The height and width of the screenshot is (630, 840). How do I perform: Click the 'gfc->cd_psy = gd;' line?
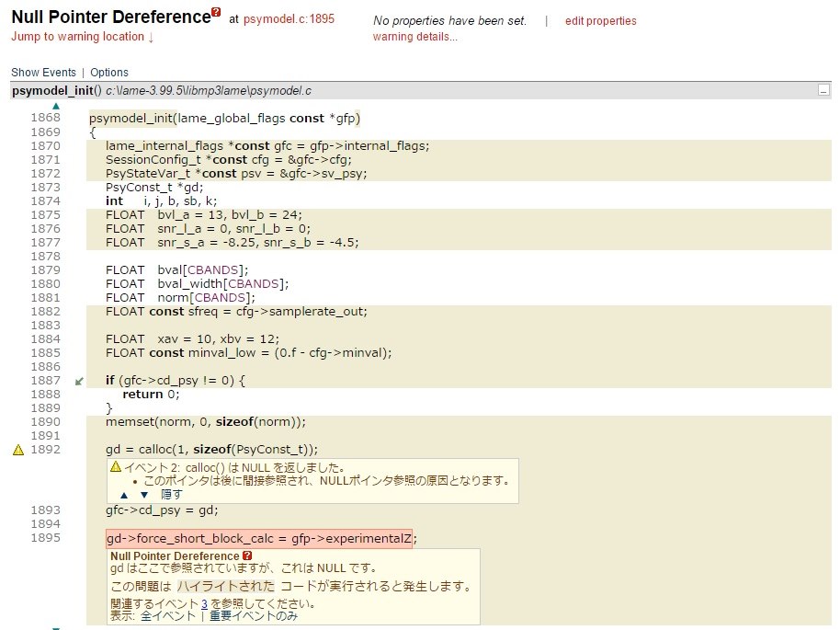coord(162,510)
